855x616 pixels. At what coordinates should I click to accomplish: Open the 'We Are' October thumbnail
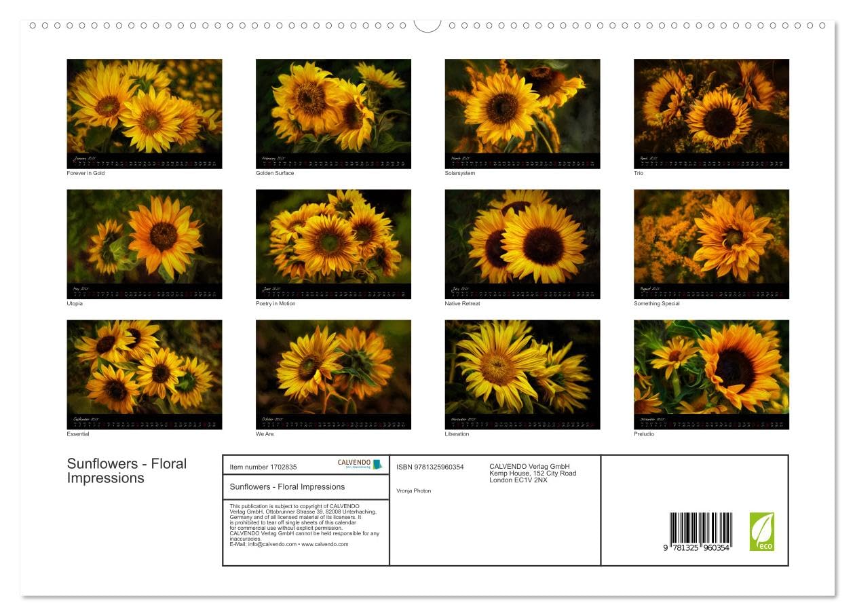click(x=333, y=374)
